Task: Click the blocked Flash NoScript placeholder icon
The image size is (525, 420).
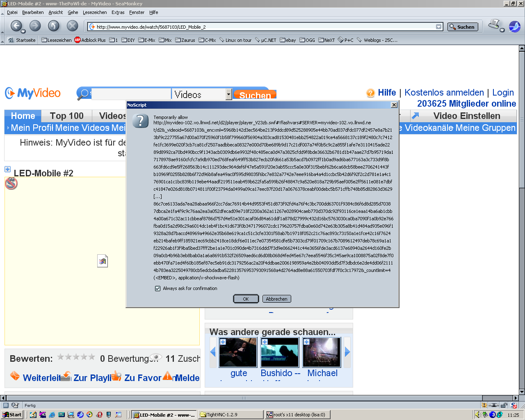Action: [11, 183]
